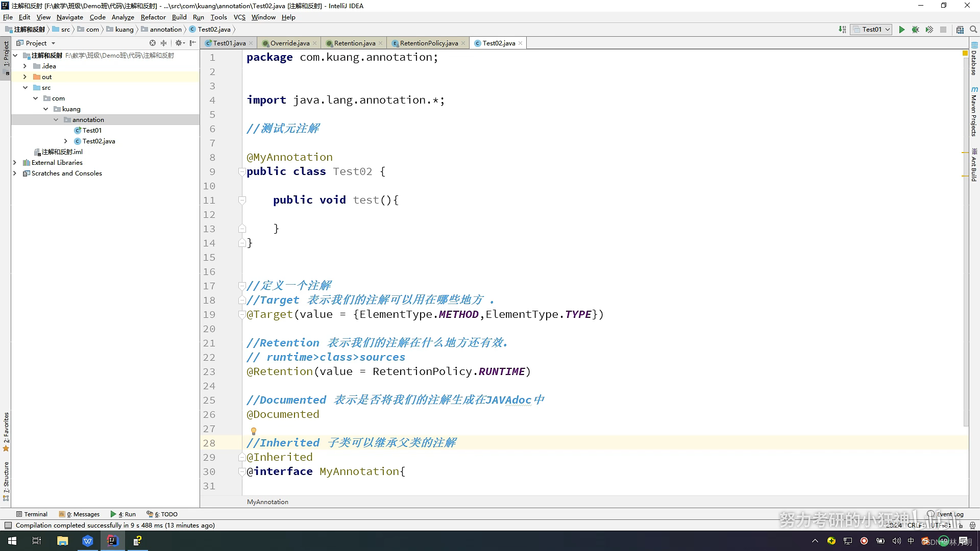Image resolution: width=980 pixels, height=551 pixels.
Task: Click the Debug button in toolbar
Action: click(x=915, y=29)
